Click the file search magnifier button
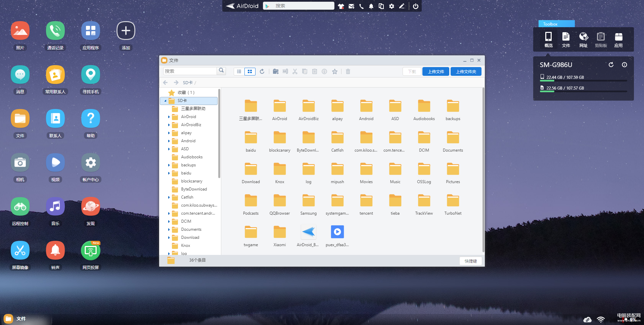This screenshot has width=644, height=325. (221, 71)
